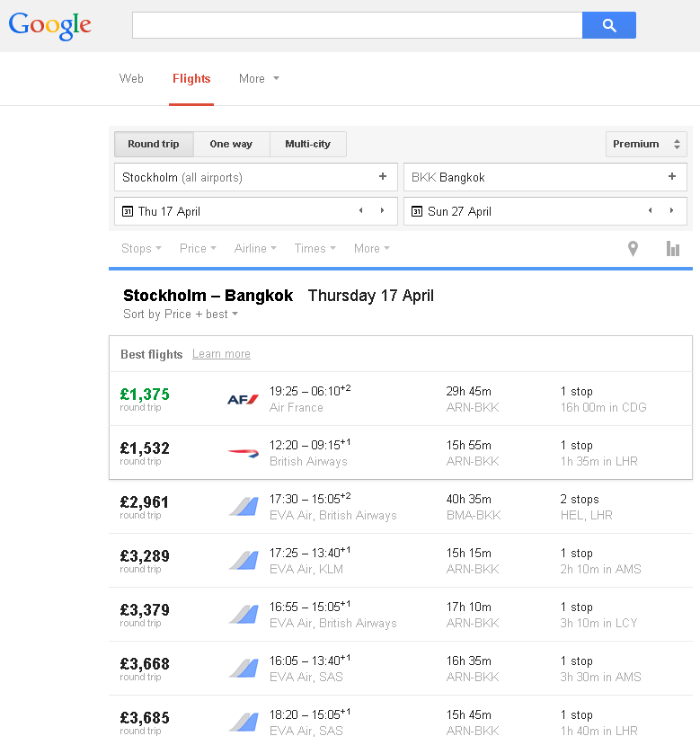Go to previous departure date arrow

tap(360, 211)
